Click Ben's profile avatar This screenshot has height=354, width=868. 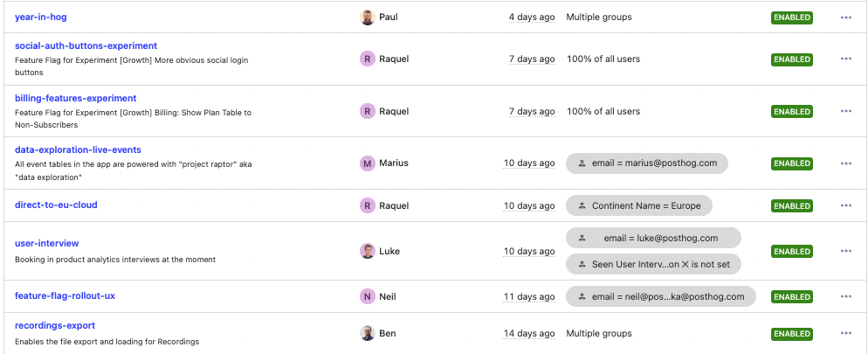pyautogui.click(x=368, y=333)
